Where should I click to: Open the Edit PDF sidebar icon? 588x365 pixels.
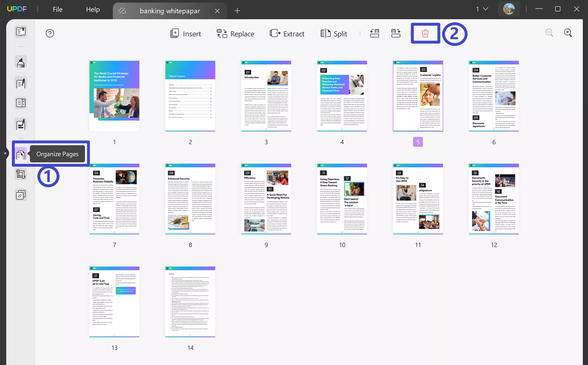[x=21, y=83]
